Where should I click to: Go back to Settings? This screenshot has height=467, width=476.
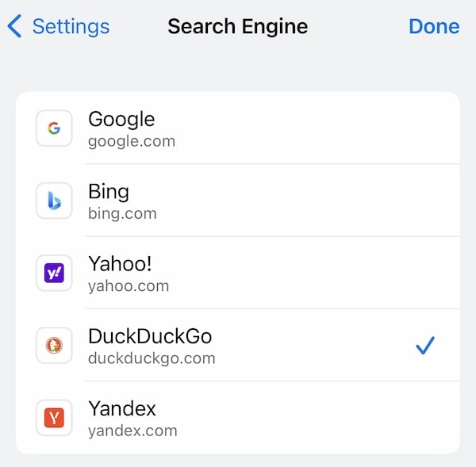(x=58, y=26)
